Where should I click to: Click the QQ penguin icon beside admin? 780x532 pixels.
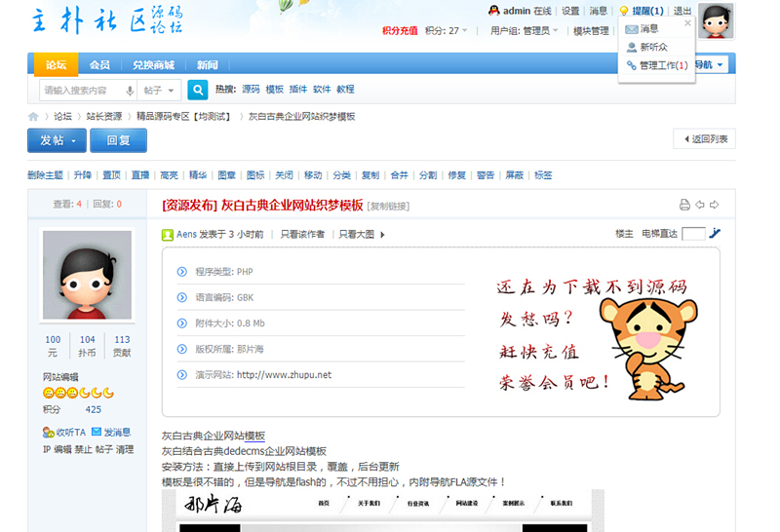(494, 11)
